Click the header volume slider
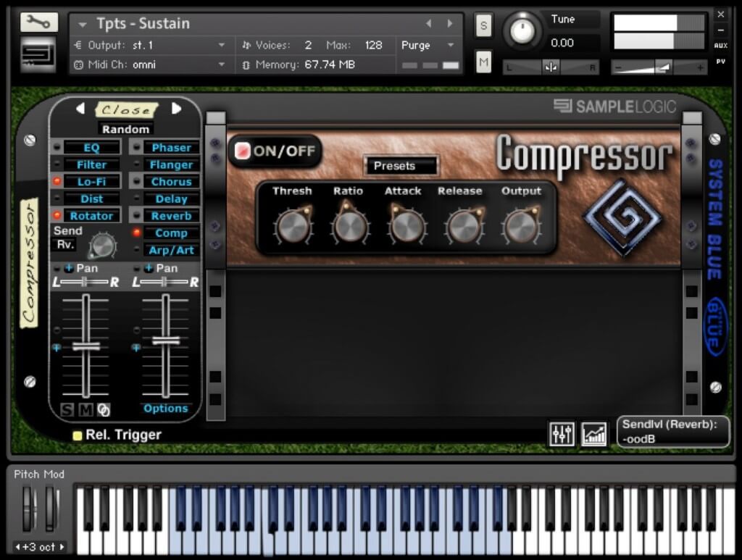 point(659,67)
